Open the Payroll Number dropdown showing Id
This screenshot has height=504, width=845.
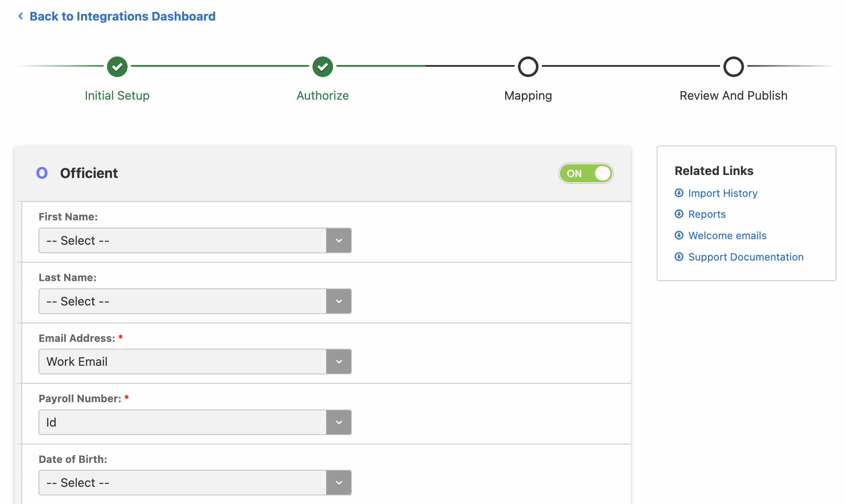click(x=195, y=422)
